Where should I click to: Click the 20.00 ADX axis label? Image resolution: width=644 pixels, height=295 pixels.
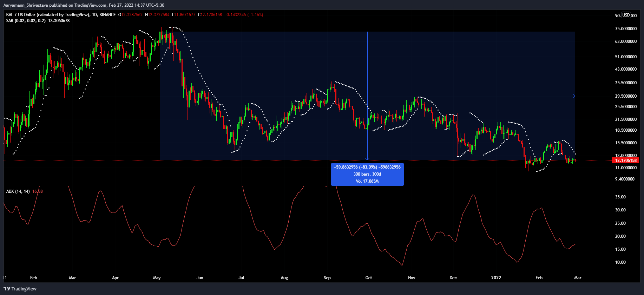620,236
